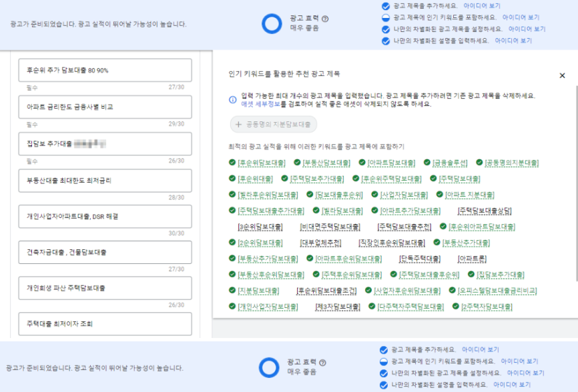The height and width of the screenshot is (392, 578).
Task: Open the 애셋 세부정보 link
Action: click(x=260, y=104)
